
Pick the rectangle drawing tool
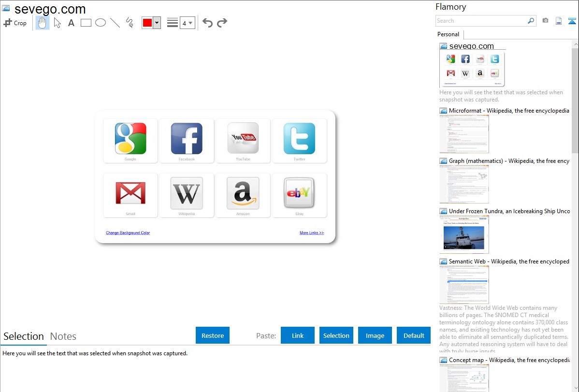click(86, 23)
